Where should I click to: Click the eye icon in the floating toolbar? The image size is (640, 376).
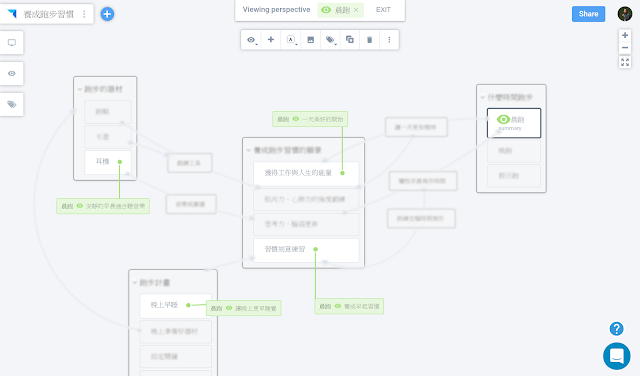[251, 40]
